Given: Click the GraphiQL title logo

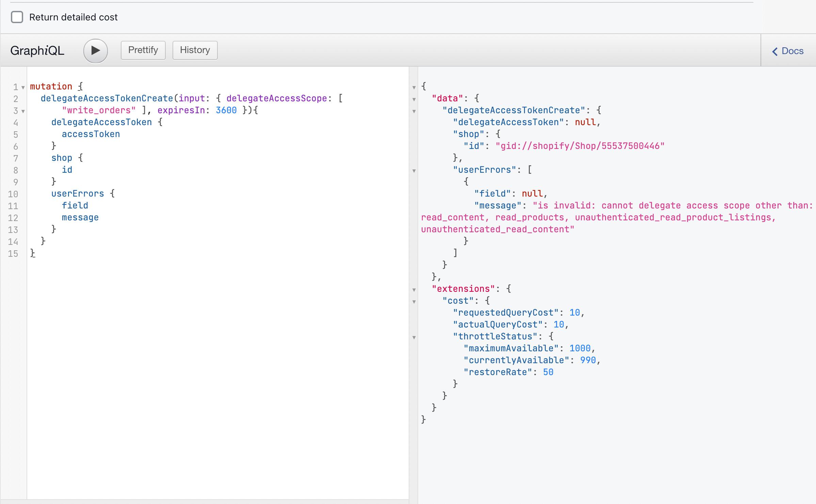Looking at the screenshot, I should pos(37,50).
